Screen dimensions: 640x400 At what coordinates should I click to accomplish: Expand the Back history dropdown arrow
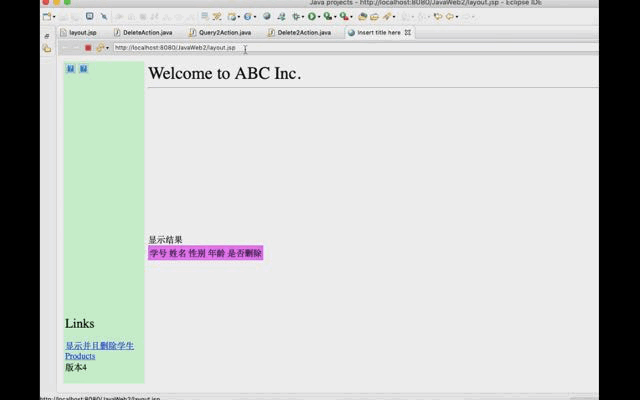pyautogui.click(x=457, y=17)
